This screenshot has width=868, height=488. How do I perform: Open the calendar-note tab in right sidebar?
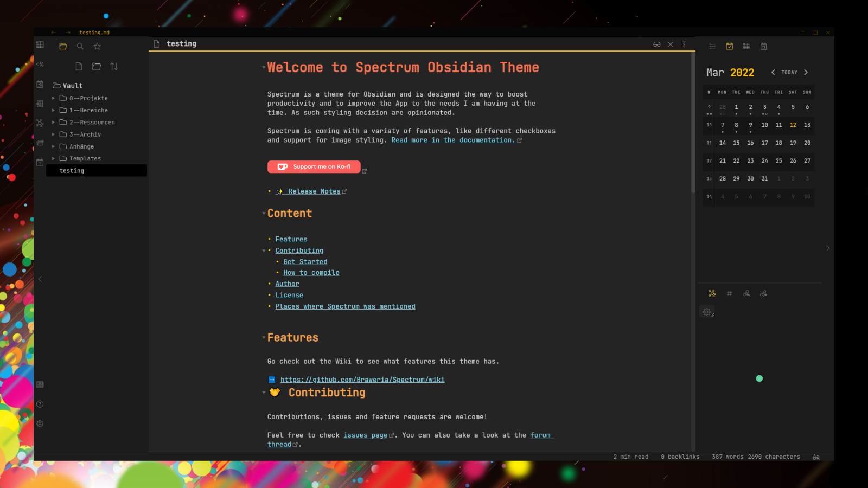click(x=764, y=47)
